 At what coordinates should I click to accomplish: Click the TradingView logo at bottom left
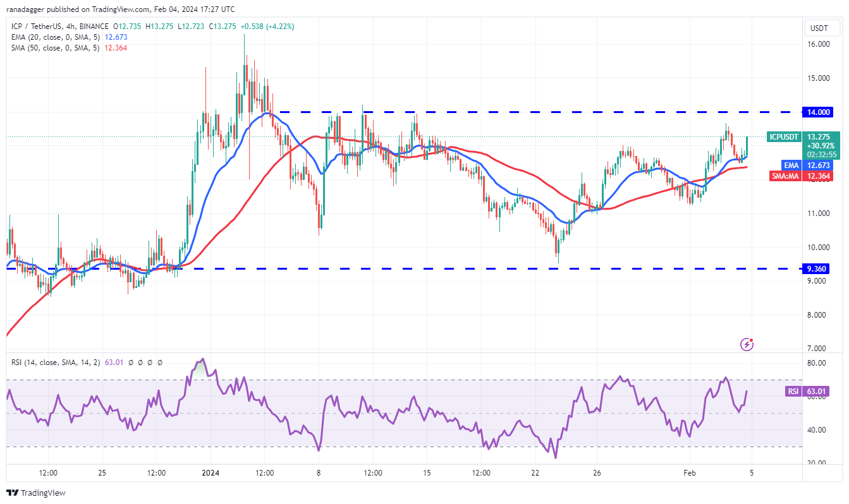(36, 493)
